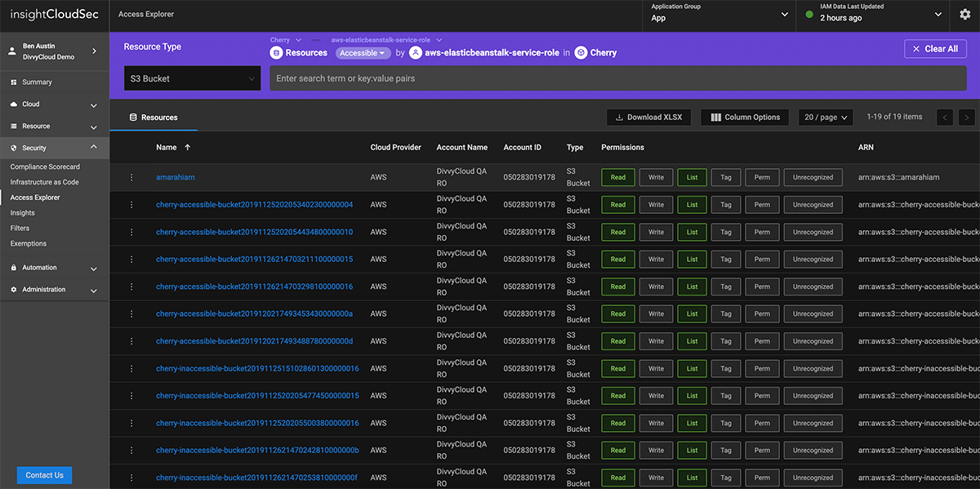Image resolution: width=980 pixels, height=489 pixels.
Task: Toggle List on bucket ending 4800000010
Action: click(x=693, y=232)
